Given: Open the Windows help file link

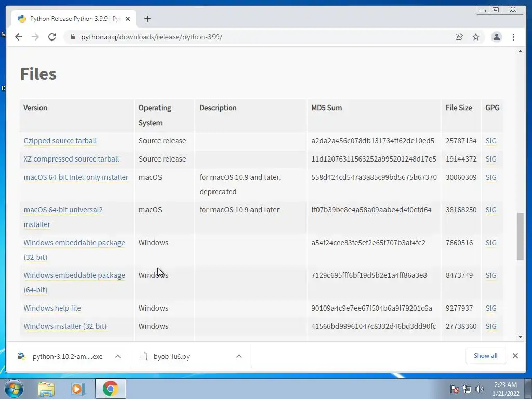Looking at the screenshot, I should tap(52, 308).
